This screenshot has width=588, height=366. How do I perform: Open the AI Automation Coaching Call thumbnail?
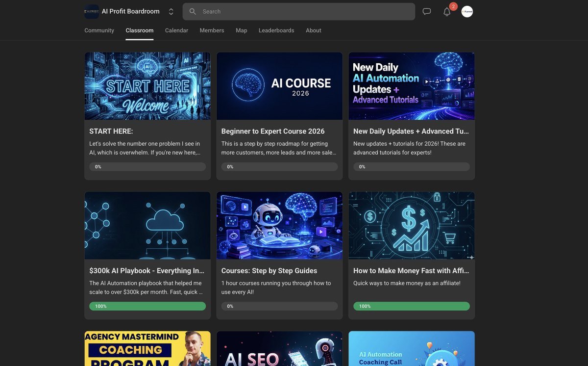click(412, 348)
